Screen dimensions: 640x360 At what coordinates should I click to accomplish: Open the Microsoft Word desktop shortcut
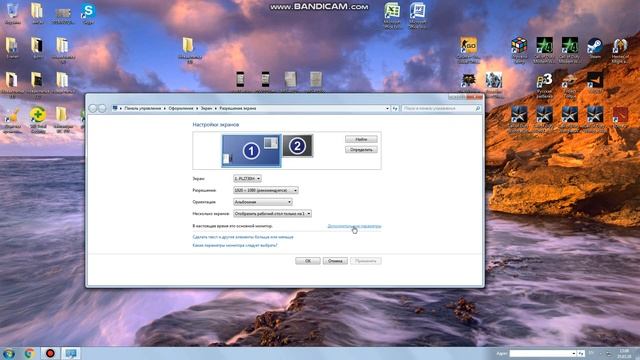pyautogui.click(x=418, y=15)
